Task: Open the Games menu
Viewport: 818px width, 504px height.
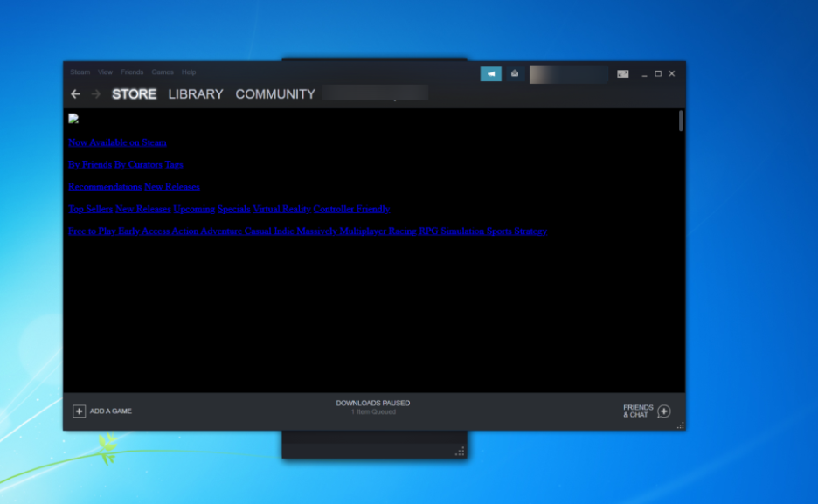Action: click(x=163, y=72)
